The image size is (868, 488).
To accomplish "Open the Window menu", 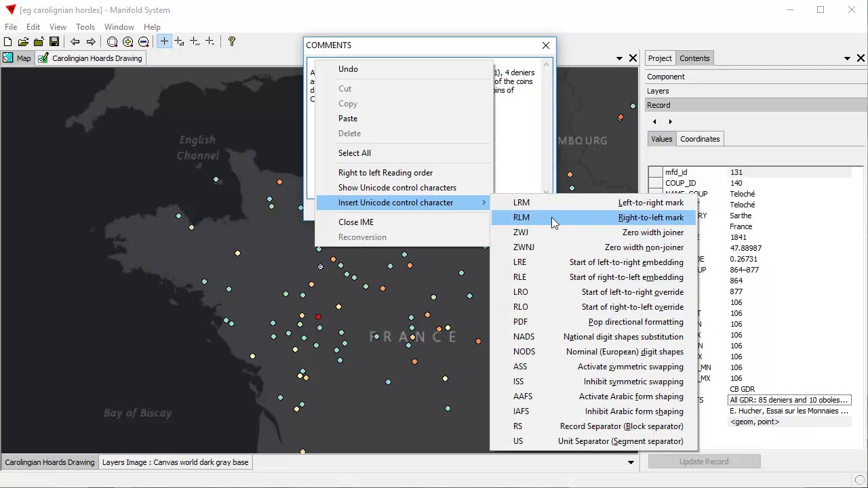I will 119,27.
